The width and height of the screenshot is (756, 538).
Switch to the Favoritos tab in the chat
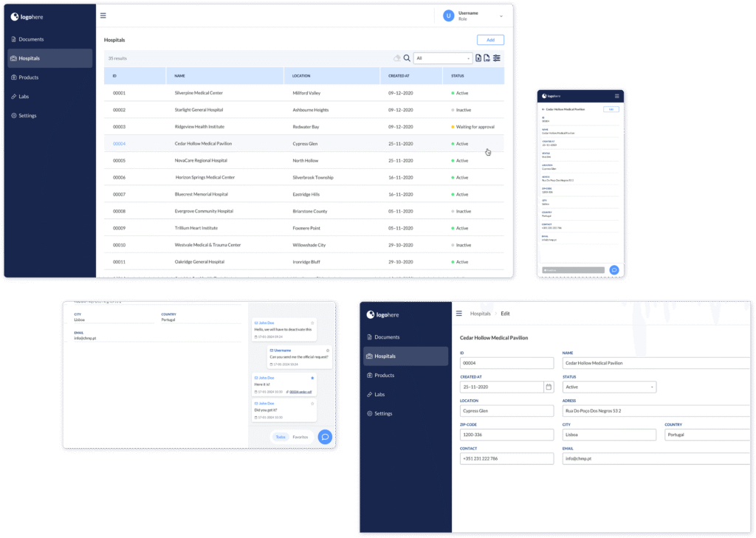(300, 437)
